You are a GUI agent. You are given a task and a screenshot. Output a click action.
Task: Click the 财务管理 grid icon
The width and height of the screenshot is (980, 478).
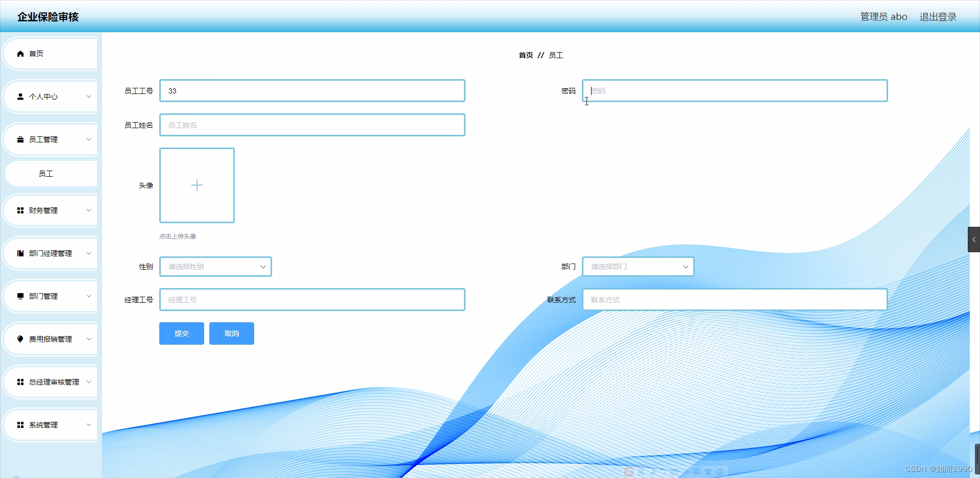point(20,210)
